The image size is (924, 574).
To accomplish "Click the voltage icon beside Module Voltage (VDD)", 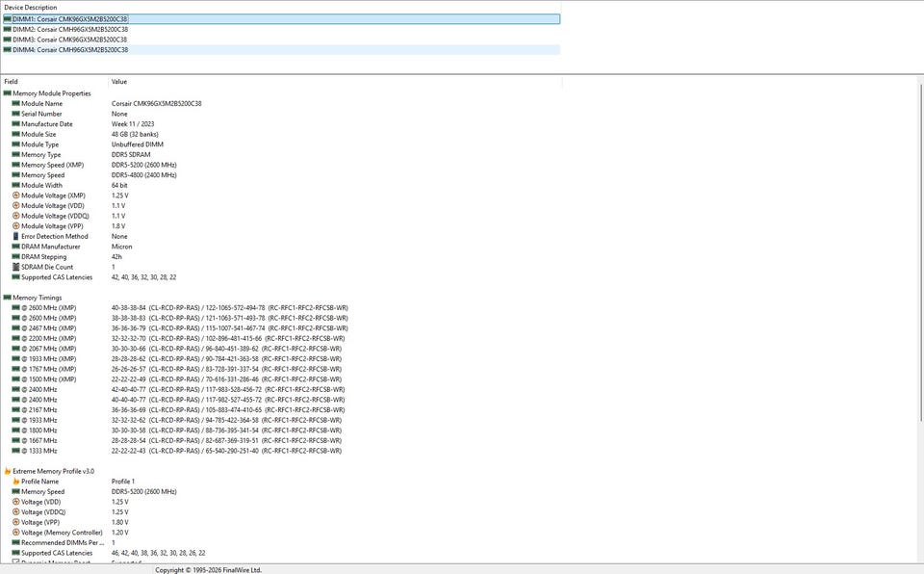I will [x=16, y=206].
